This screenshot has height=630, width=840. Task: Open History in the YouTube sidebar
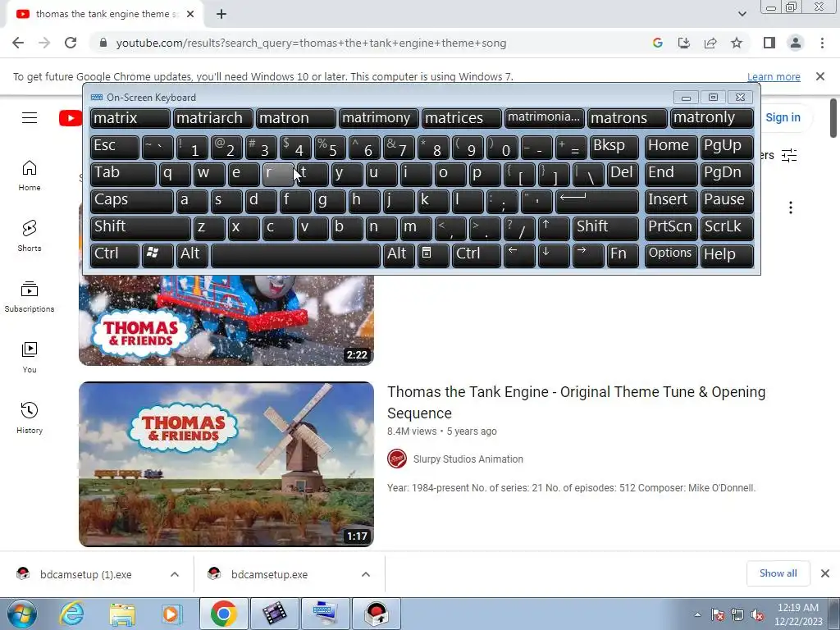pos(30,418)
